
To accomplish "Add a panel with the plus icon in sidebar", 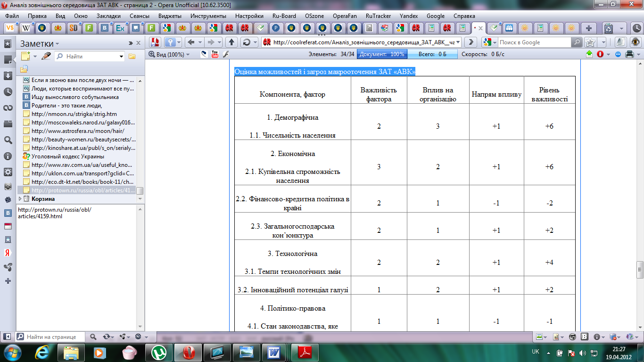I will click(x=8, y=281).
